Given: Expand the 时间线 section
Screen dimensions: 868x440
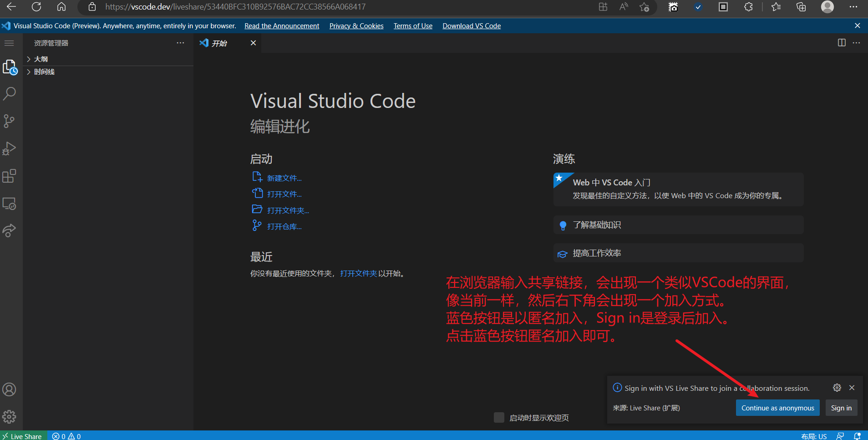Looking at the screenshot, I should 44,72.
